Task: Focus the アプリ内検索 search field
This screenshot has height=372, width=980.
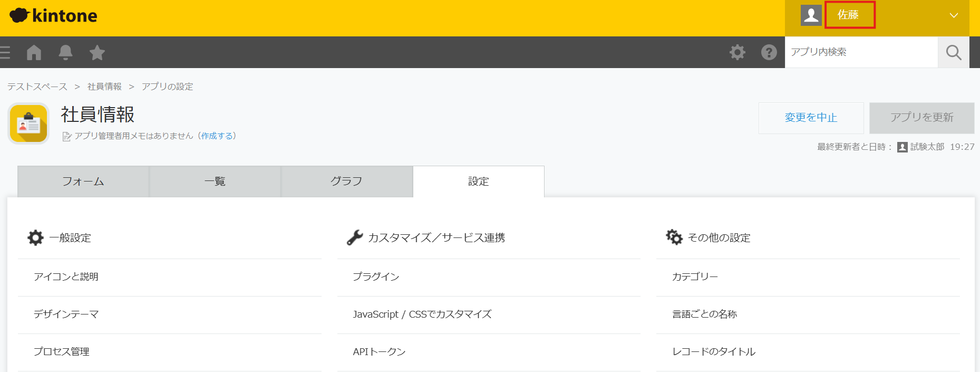Action: [861, 52]
